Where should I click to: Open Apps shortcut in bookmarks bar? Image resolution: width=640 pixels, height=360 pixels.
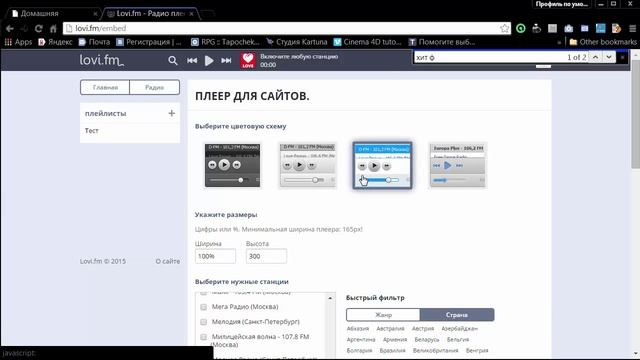(x=18, y=42)
